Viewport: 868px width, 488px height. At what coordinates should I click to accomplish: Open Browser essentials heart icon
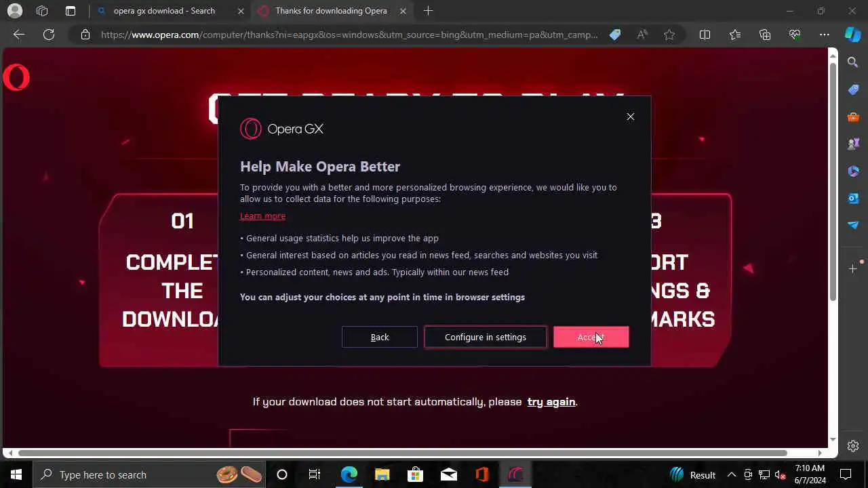[x=795, y=35]
